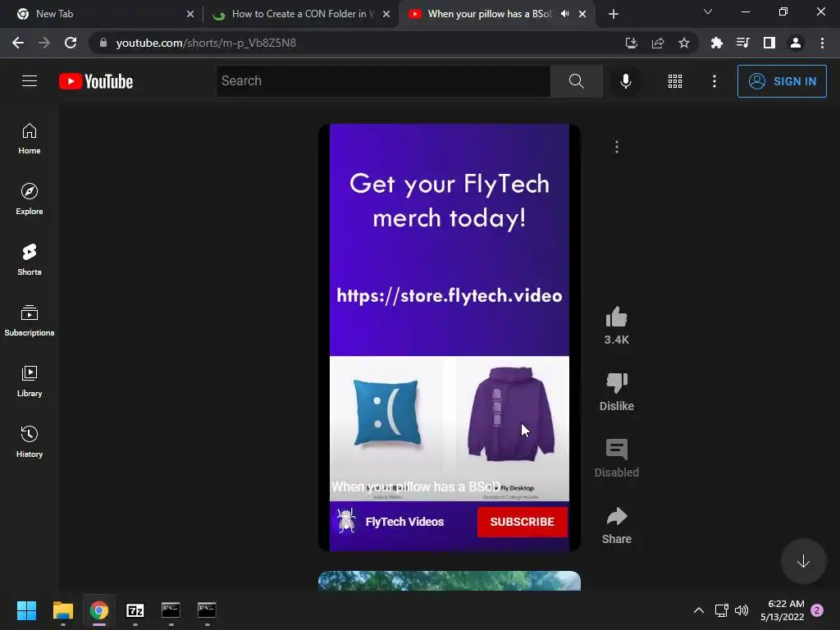Click the disabled comments icon
The height and width of the screenshot is (630, 840).
pos(617,450)
